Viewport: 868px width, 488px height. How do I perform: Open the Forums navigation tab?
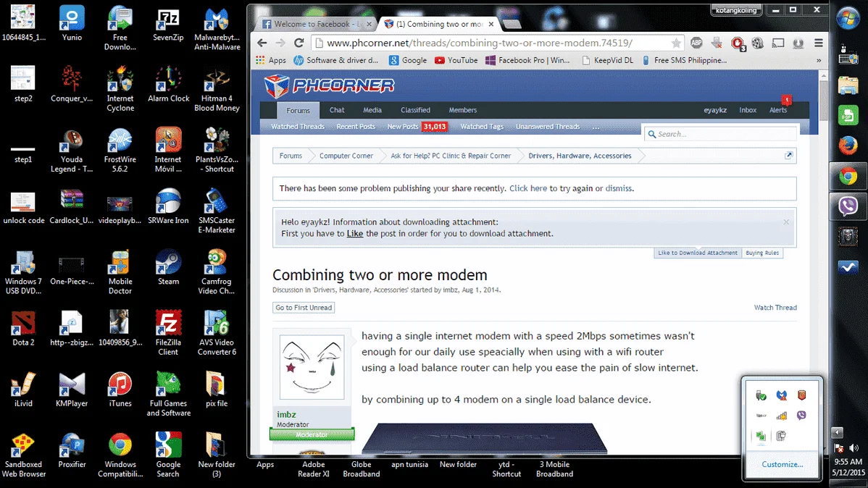pyautogui.click(x=298, y=110)
